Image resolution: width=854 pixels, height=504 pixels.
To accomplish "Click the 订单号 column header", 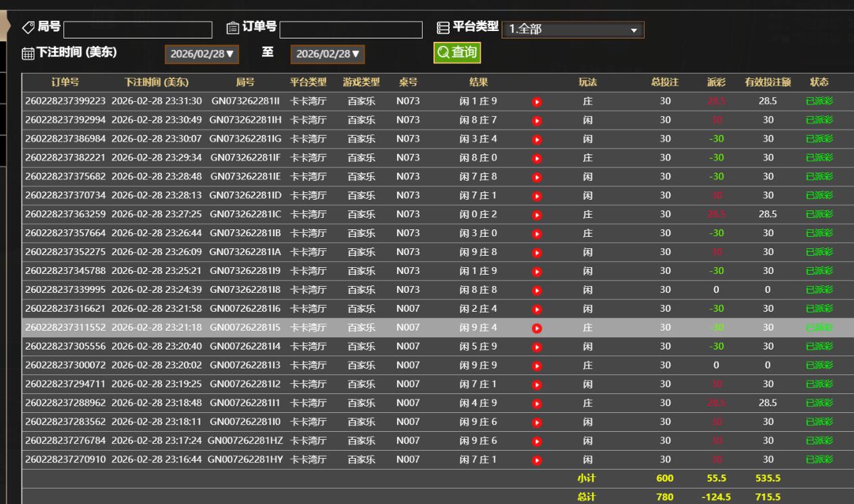I will pos(65,82).
